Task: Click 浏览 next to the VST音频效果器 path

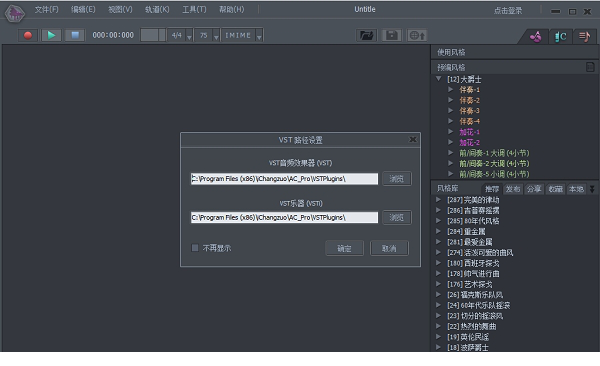Action: click(x=396, y=179)
